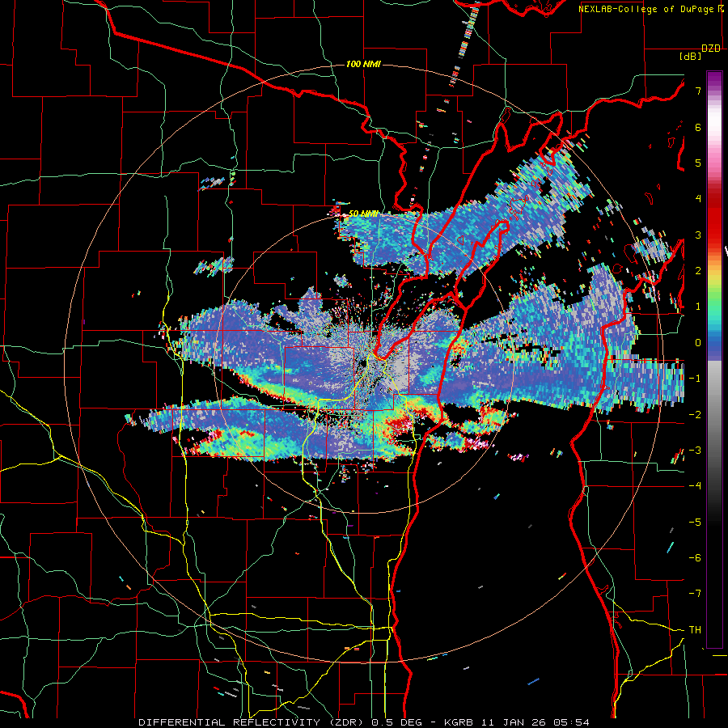Click the 2 dB scale label
Image resolution: width=728 pixels, height=728 pixels.
[x=698, y=271]
